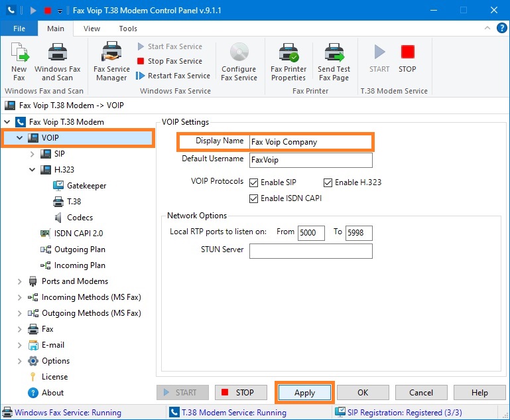This screenshot has width=510, height=420.
Task: Click the RTP To port field
Action: 359,233
